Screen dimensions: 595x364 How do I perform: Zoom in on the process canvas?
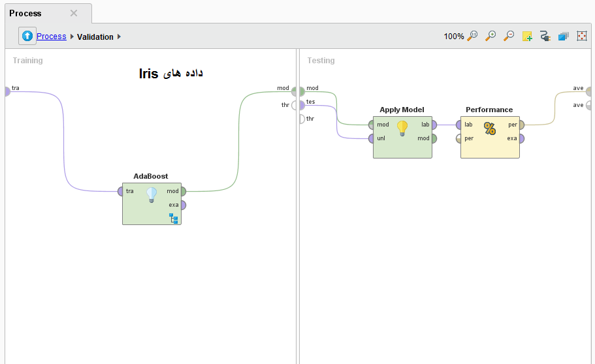pyautogui.click(x=490, y=37)
